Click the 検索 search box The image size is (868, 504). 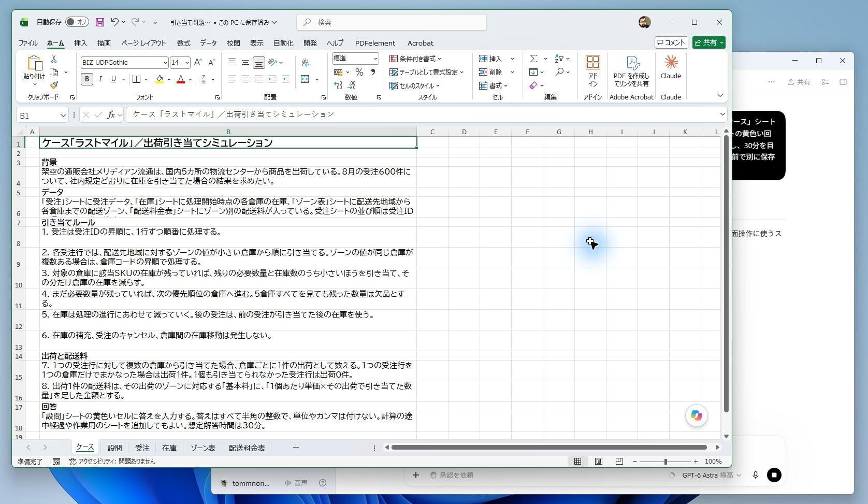[x=392, y=22]
